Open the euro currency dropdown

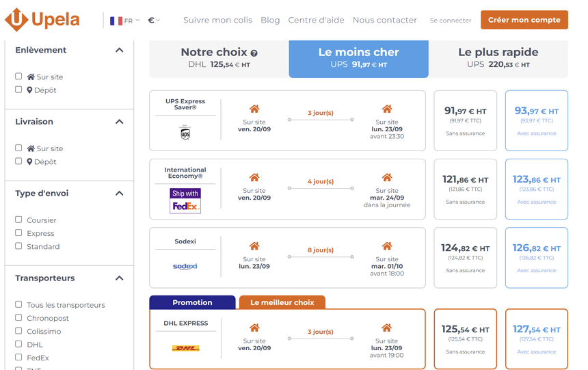pyautogui.click(x=154, y=21)
